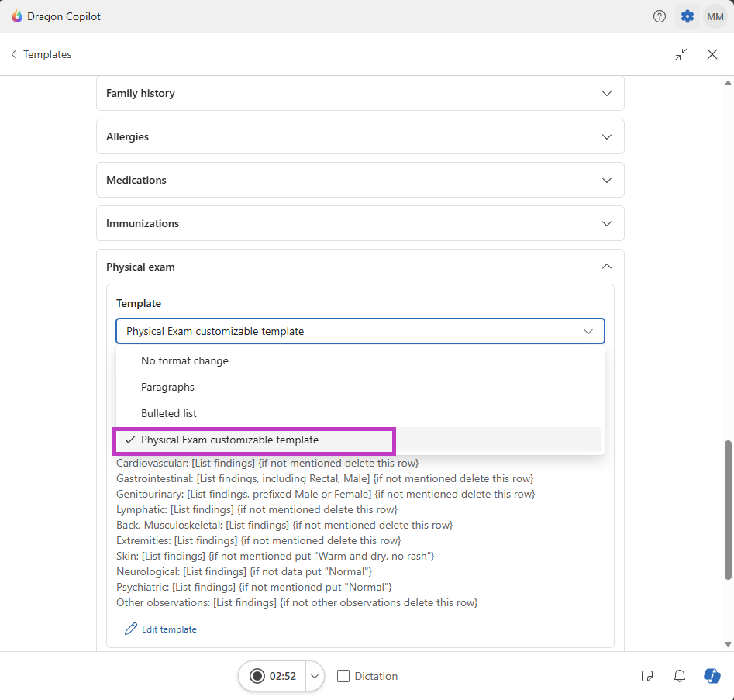
Task: Collapse the Physical exam section
Action: (x=607, y=267)
